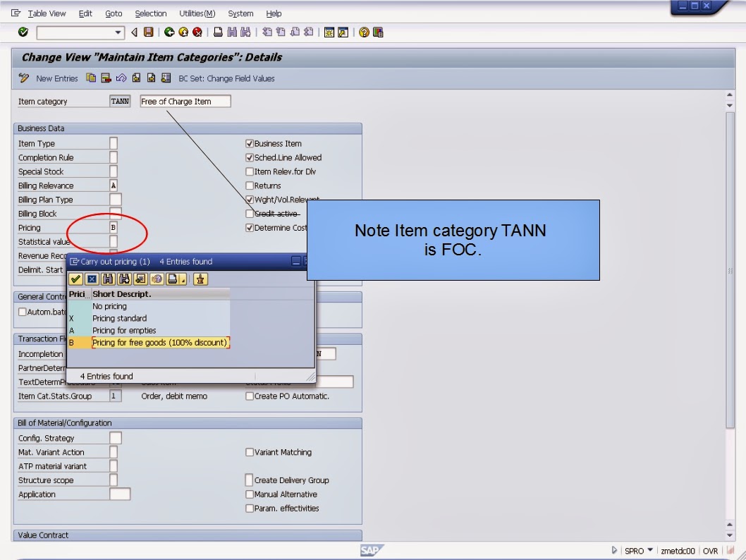Click the Find binoculars icon in main toolbar
The image size is (746, 560).
[232, 32]
